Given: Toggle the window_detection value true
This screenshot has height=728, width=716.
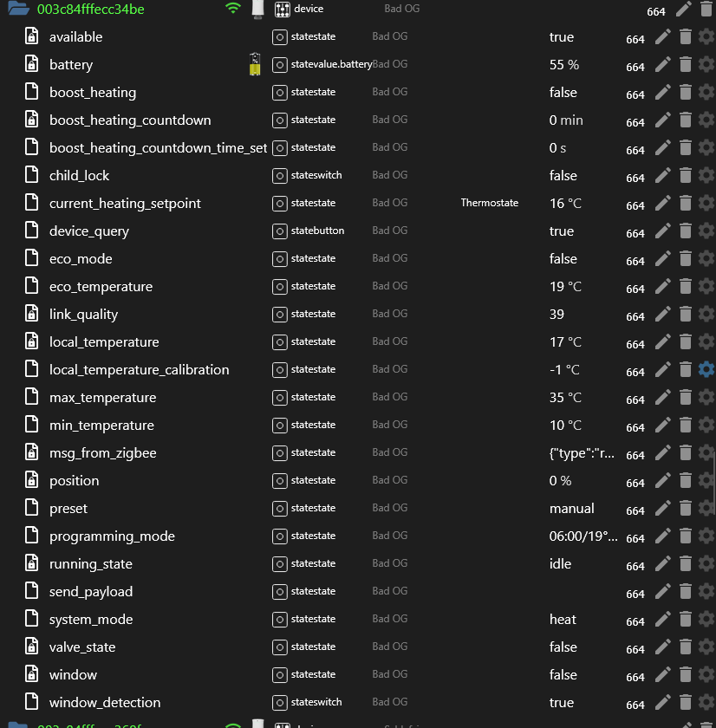Looking at the screenshot, I should click(x=561, y=703).
